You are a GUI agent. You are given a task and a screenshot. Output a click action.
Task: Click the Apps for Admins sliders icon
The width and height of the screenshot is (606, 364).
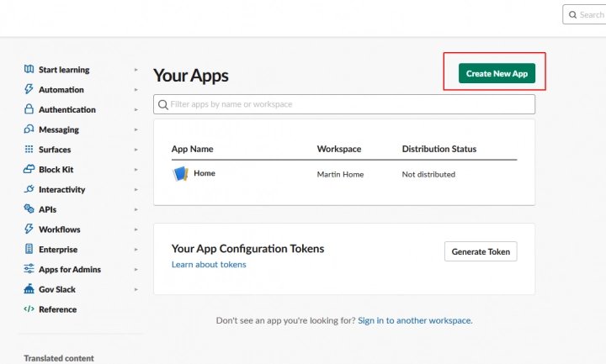pos(29,269)
